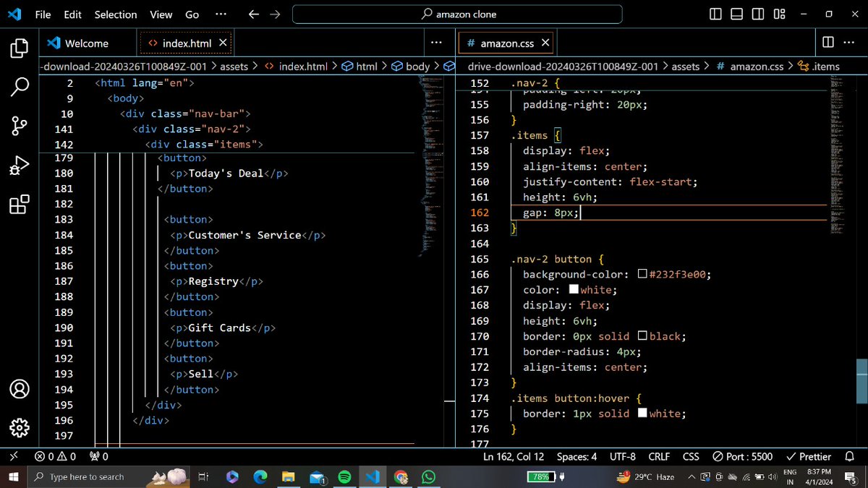Click the CSS editor vertical scrollbar thumb
The width and height of the screenshot is (868, 488).
click(862, 380)
